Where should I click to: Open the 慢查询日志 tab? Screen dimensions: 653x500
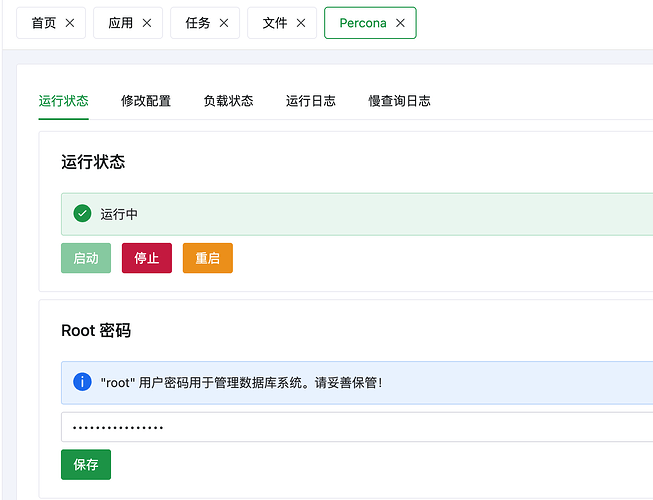[x=399, y=101]
